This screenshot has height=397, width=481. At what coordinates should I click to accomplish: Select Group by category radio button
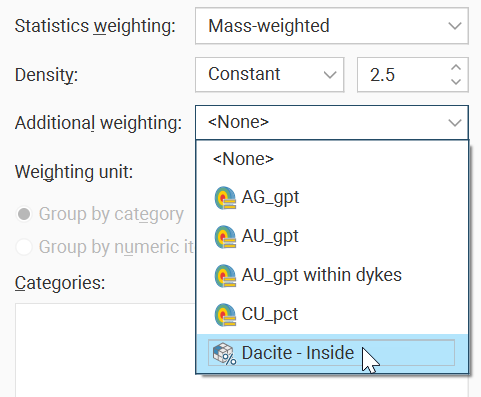coord(24,214)
